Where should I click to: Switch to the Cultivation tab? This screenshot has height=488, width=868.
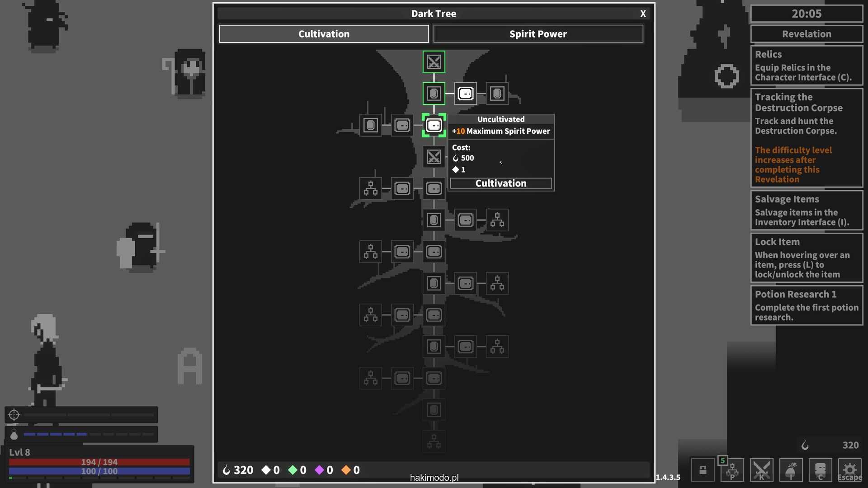point(324,34)
